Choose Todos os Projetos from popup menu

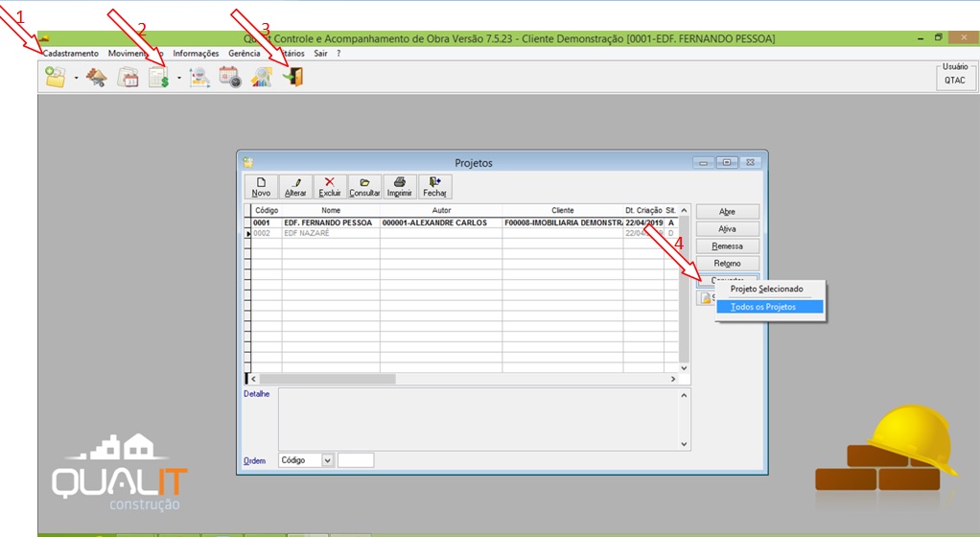click(x=769, y=307)
